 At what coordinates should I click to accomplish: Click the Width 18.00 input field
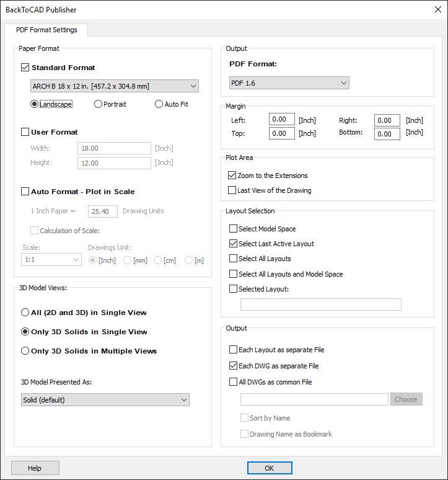click(114, 148)
